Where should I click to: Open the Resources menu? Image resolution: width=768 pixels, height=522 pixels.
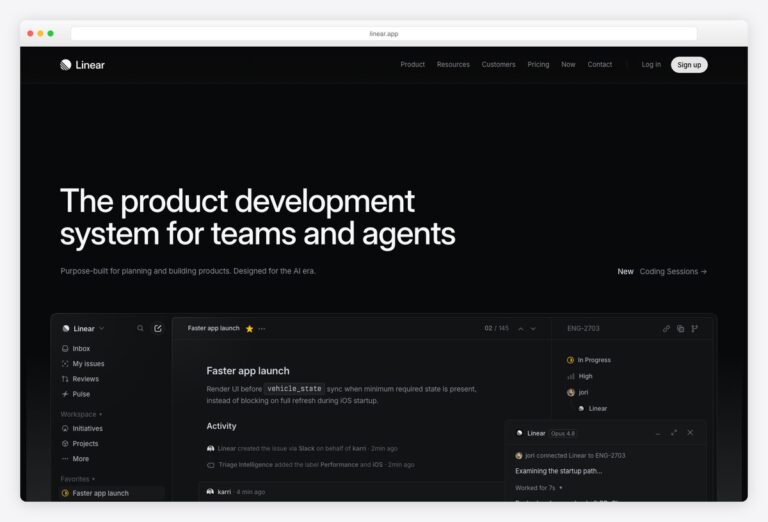tap(453, 64)
